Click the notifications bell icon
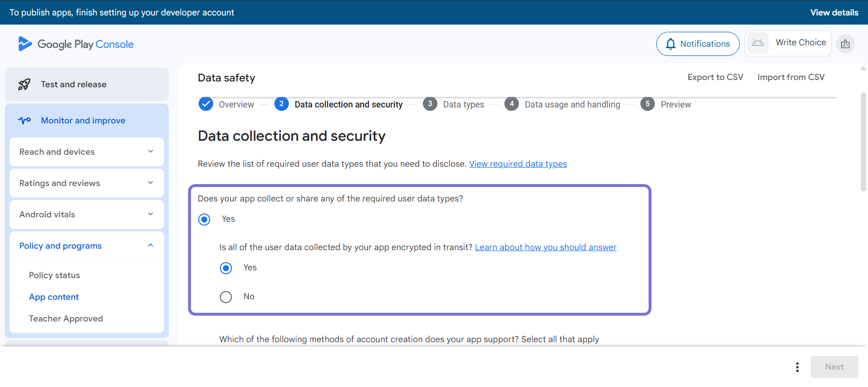 pyautogui.click(x=670, y=44)
